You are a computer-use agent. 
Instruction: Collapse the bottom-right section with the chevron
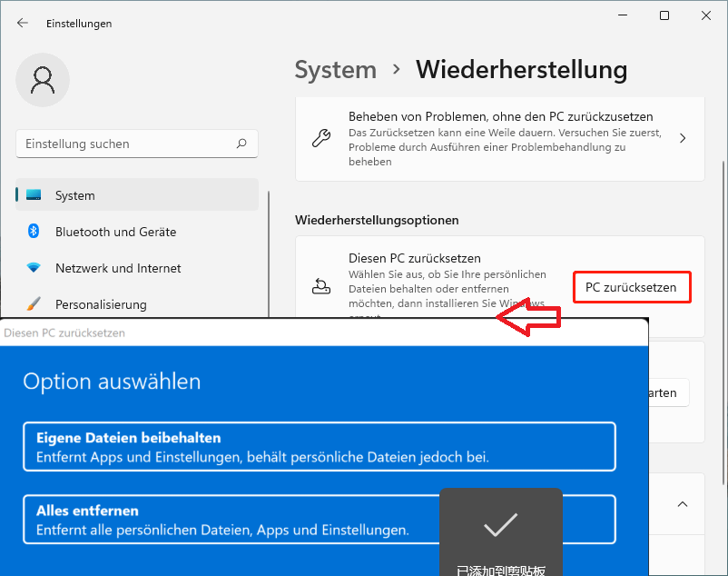(x=683, y=504)
